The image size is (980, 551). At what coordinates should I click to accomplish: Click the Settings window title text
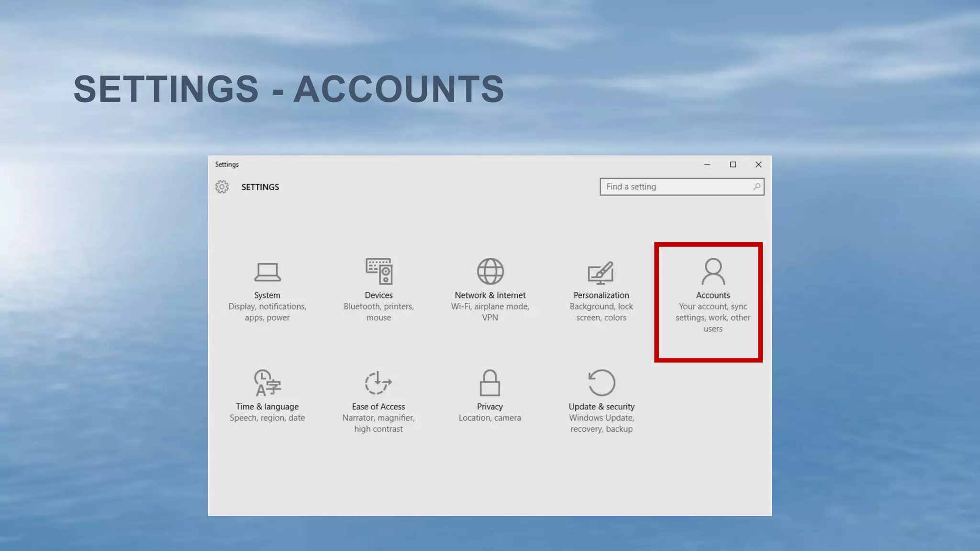click(x=227, y=165)
